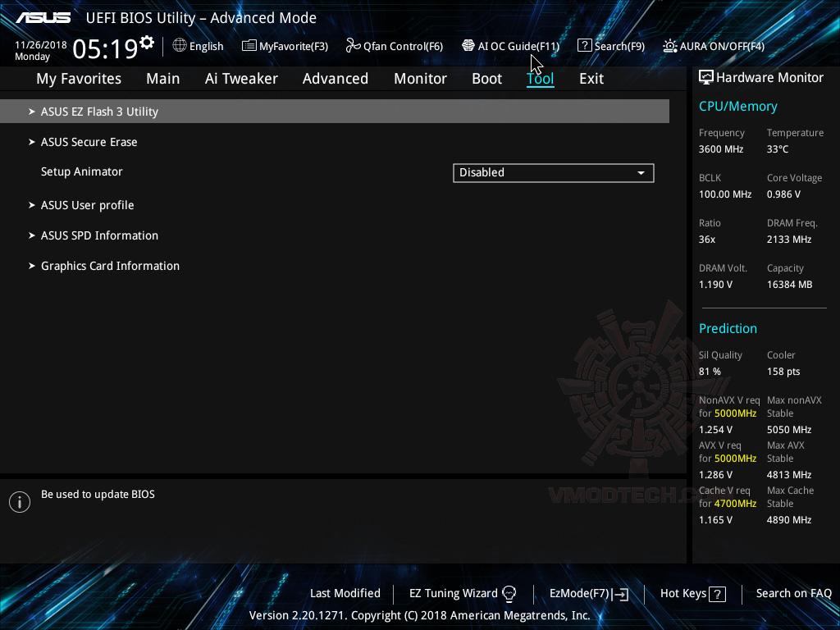
Task: Click the BCLK 100.00 MHz value
Action: click(x=725, y=194)
